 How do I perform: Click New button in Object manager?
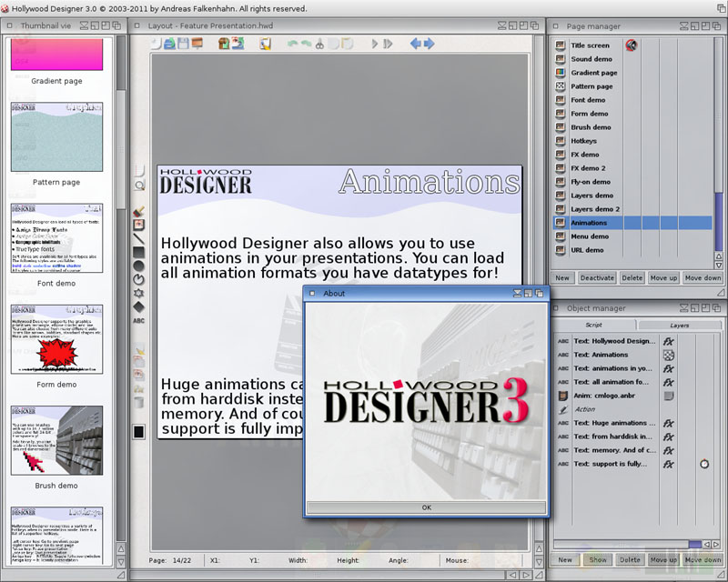point(565,560)
